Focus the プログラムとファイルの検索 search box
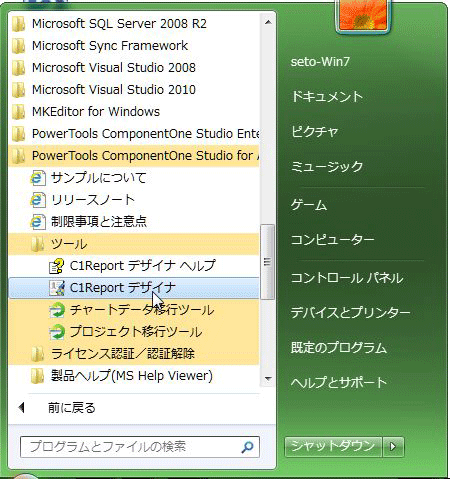 tap(140, 447)
